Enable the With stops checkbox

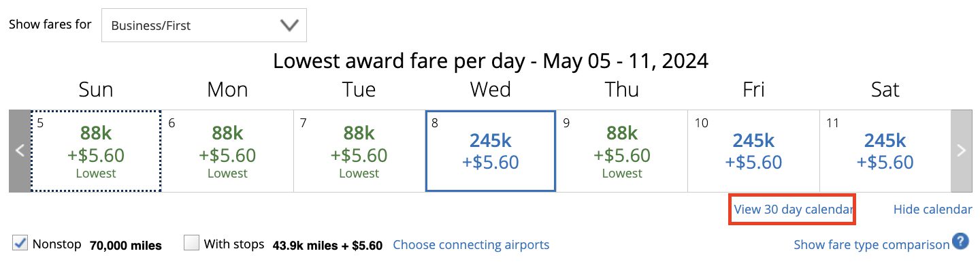click(x=192, y=243)
